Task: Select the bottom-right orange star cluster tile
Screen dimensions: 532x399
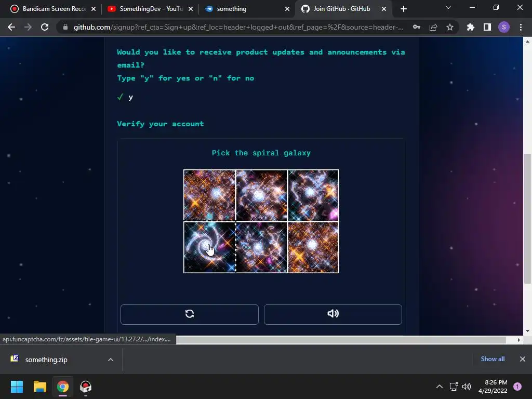Action: pyautogui.click(x=313, y=247)
